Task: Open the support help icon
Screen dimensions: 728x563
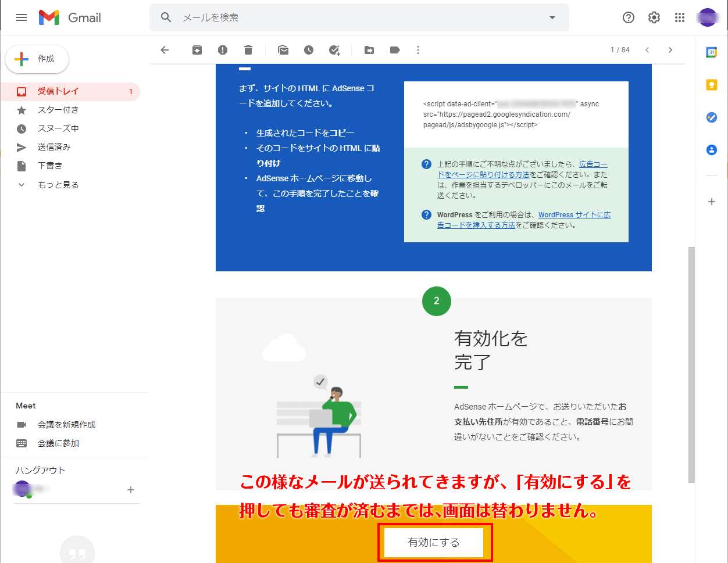Action: 629,17
